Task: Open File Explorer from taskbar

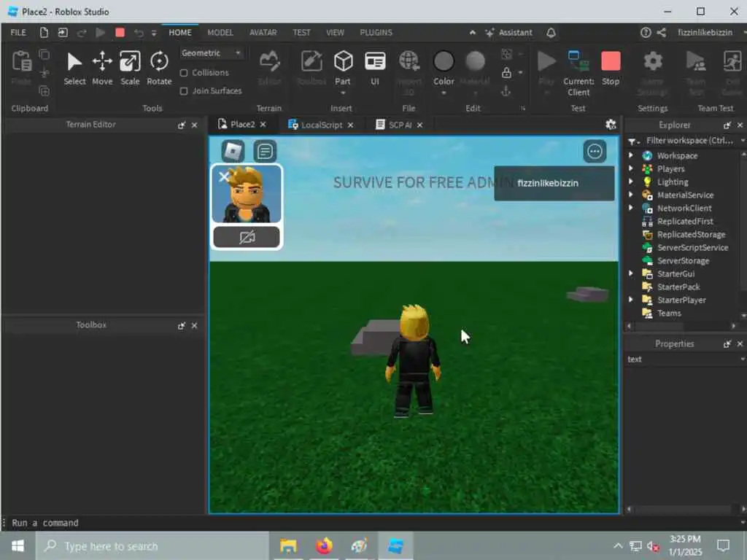Action: (288, 545)
